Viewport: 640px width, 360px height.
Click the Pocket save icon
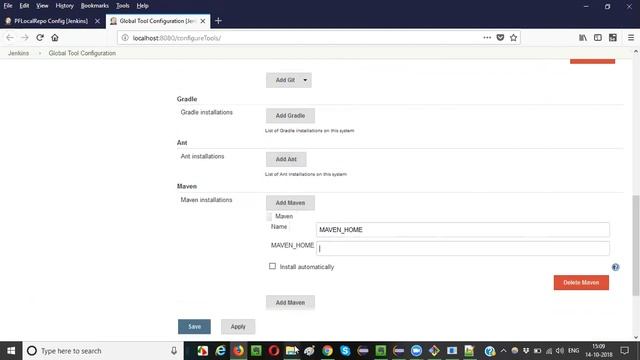pos(500,38)
